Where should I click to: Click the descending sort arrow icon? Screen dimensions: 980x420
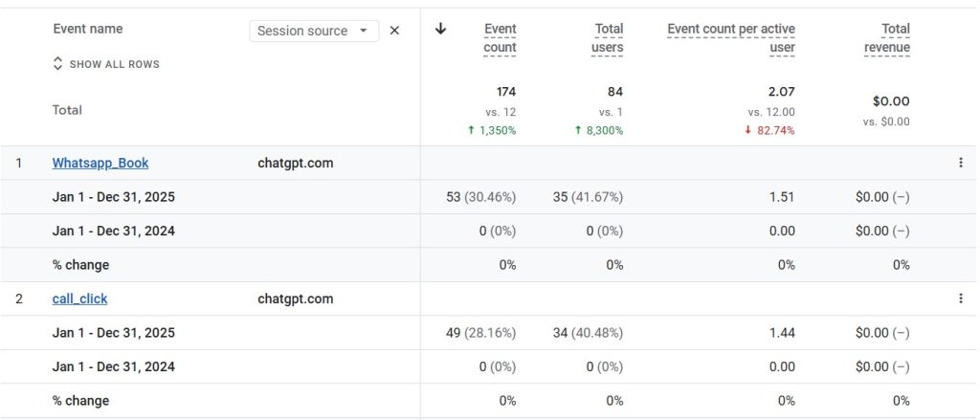[440, 29]
